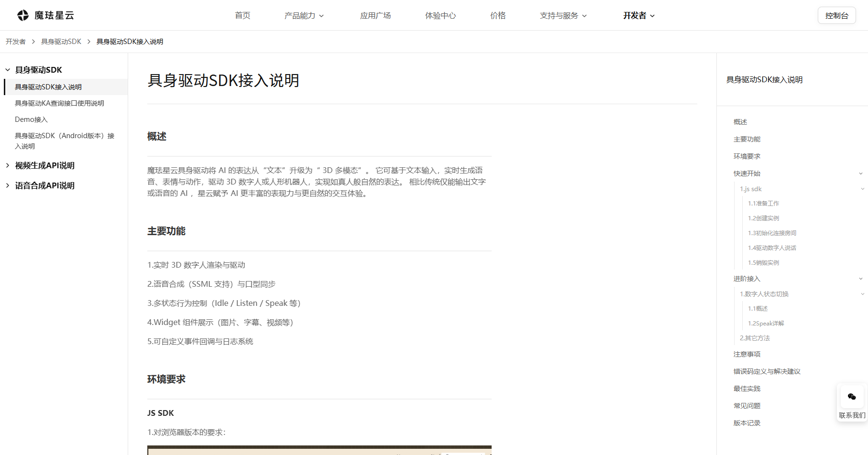Open 价格 in the top navigation
The width and height of the screenshot is (868, 455).
click(498, 16)
